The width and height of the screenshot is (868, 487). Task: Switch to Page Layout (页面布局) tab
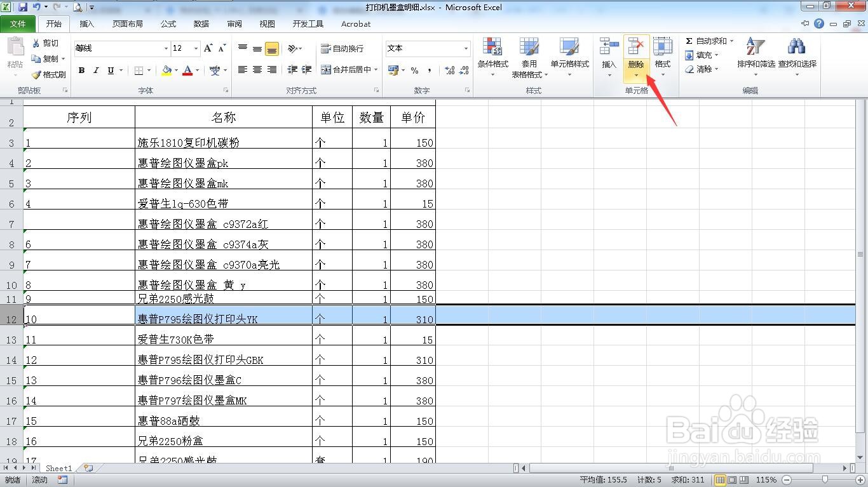(128, 24)
